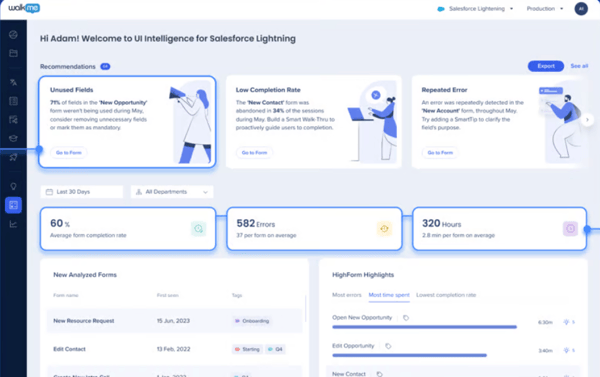Click the First seen column header
Viewport: 600px width, 377px height.
(168, 295)
